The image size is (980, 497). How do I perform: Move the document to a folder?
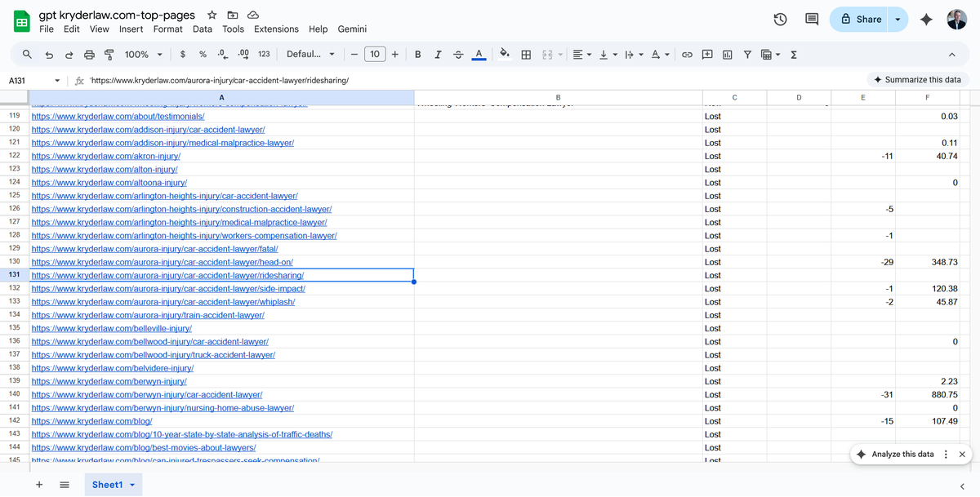tap(233, 16)
